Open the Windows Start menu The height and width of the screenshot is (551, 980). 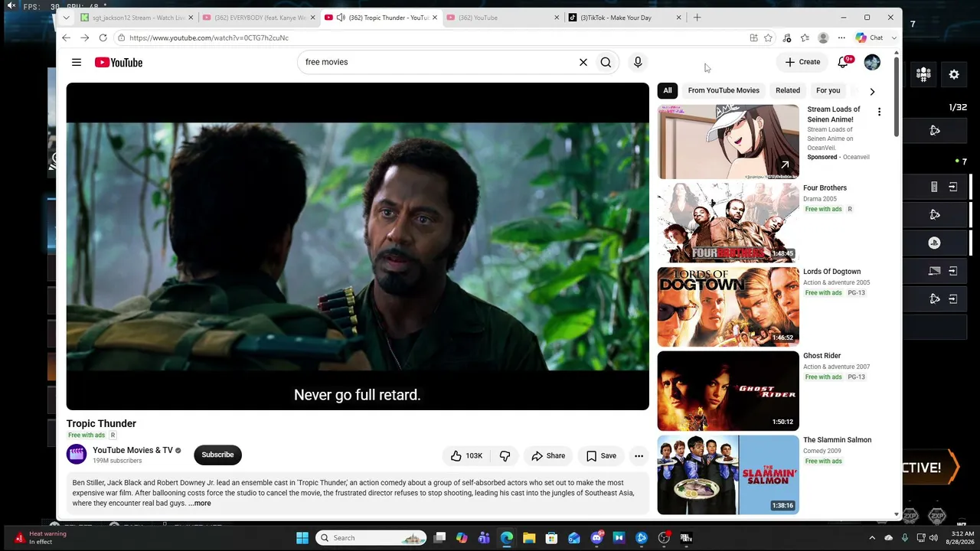(302, 538)
